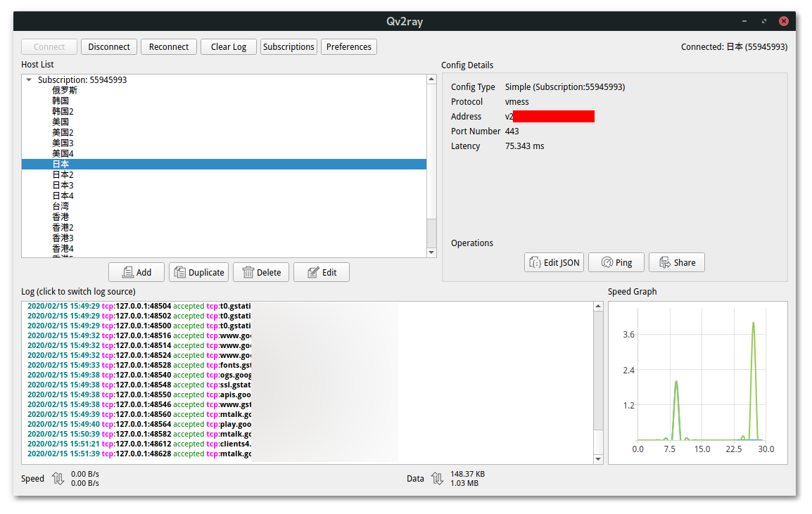Close the Qv2ray window
This screenshot has height=514, width=812.
tap(783, 21)
